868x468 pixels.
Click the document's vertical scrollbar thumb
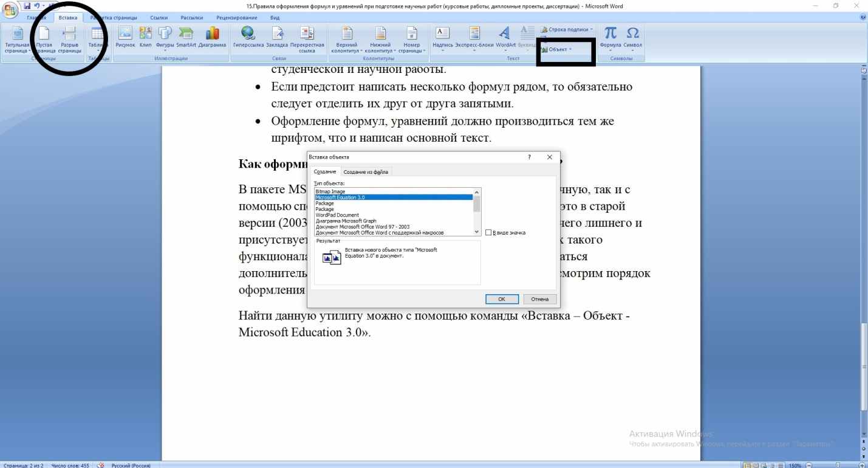(x=864, y=367)
